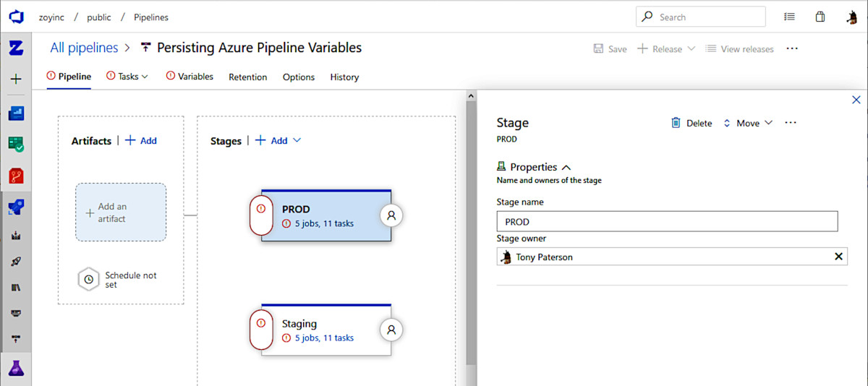
Task: Select the Staging stage card
Action: (x=326, y=330)
